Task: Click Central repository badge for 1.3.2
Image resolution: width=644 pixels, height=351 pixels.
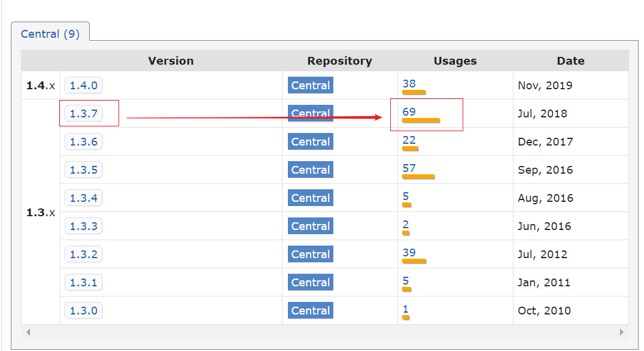Action: 311,255
